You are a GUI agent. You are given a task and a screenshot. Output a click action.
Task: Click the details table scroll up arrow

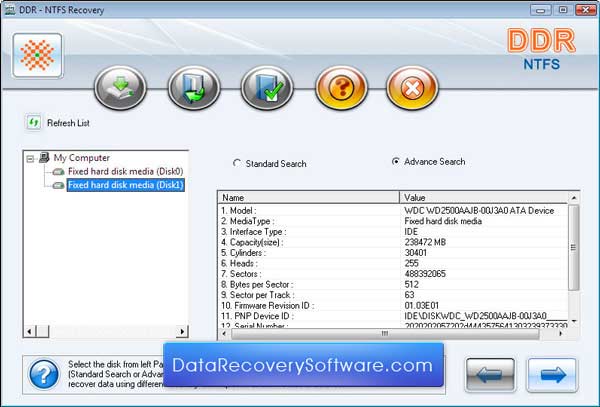coord(574,198)
